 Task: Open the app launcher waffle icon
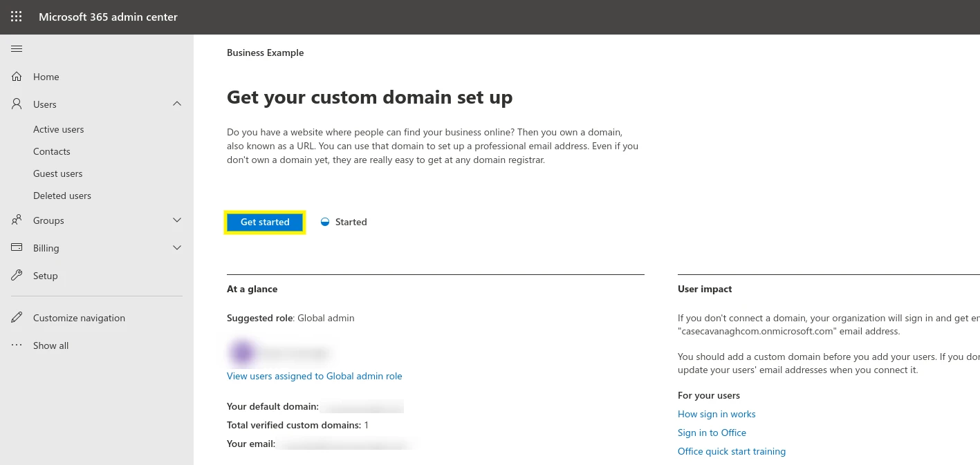(x=16, y=17)
